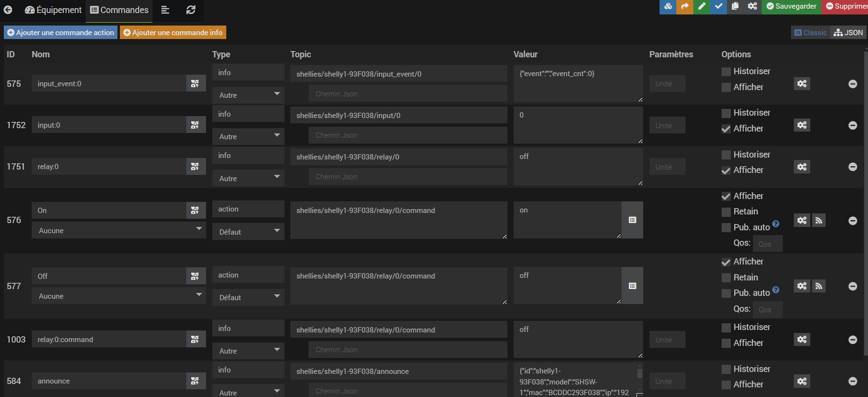Image resolution: width=868 pixels, height=397 pixels.
Task: Enable Historiser for input_event:0
Action: [726, 72]
